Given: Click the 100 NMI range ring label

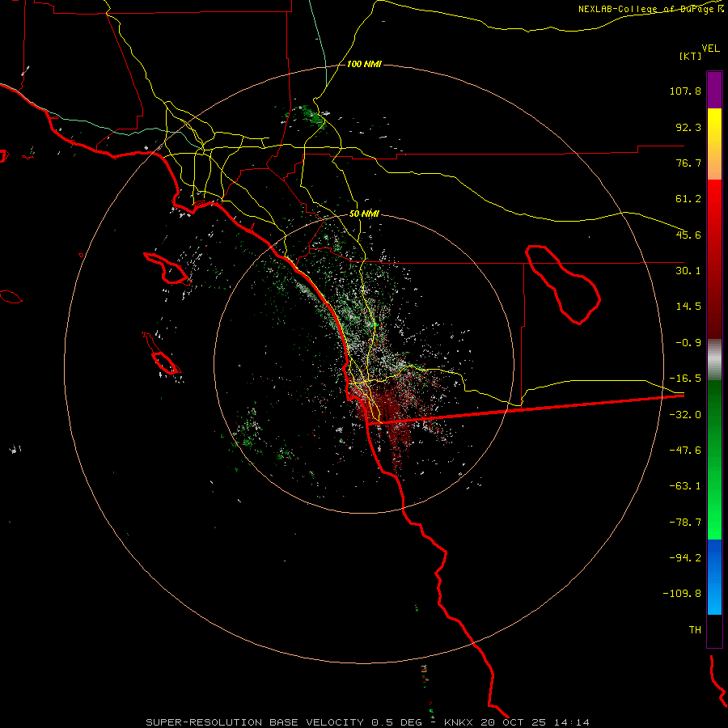Looking at the screenshot, I should (364, 64).
